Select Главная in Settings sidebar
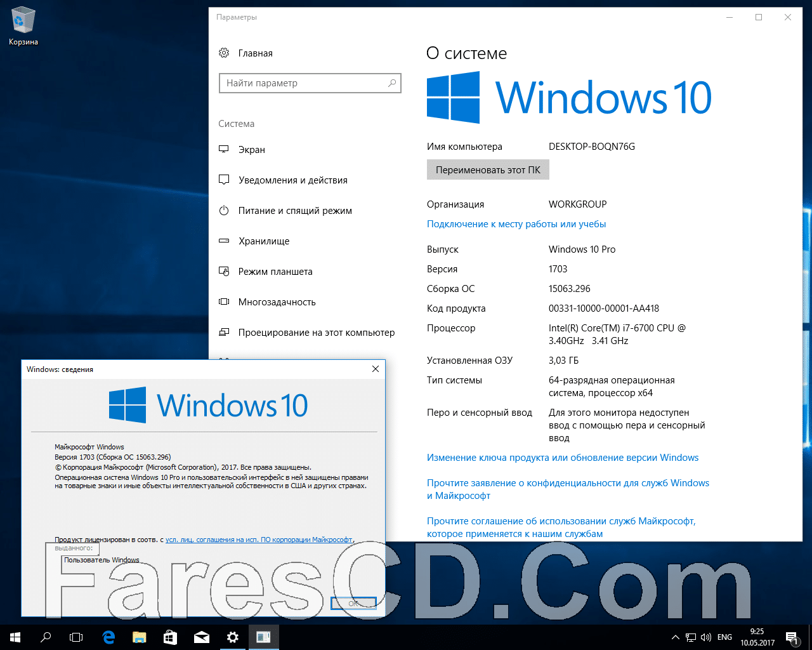The image size is (812, 650). [x=255, y=53]
